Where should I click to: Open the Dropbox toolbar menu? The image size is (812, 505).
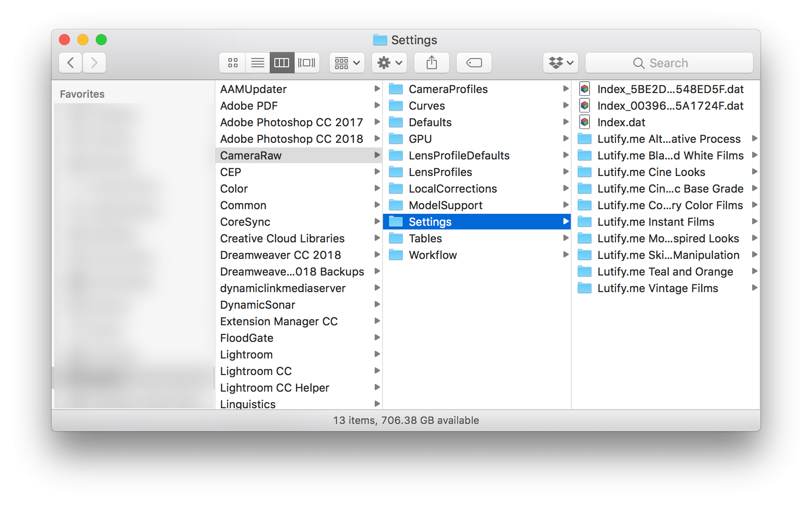(561, 63)
